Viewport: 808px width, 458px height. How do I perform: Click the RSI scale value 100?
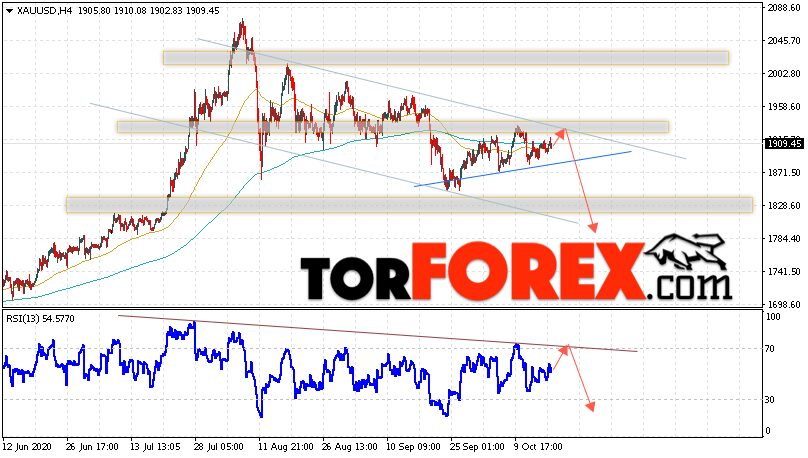point(773,317)
